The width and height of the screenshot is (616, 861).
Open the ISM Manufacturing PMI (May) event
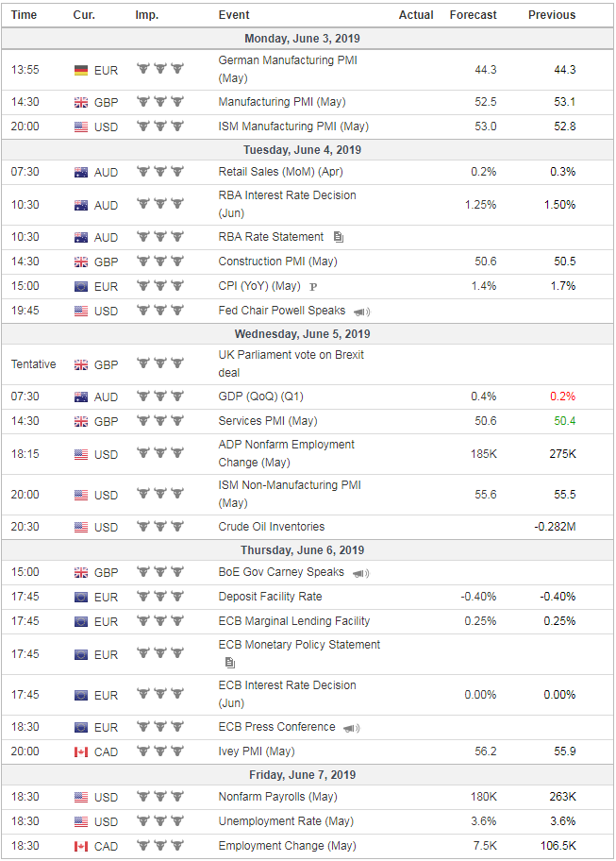pyautogui.click(x=293, y=127)
